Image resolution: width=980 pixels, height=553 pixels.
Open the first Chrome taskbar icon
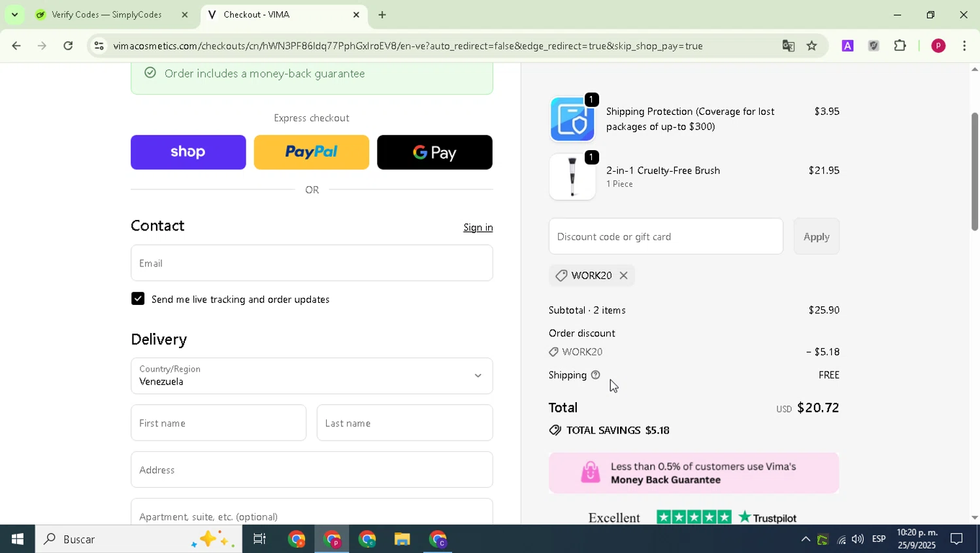tap(297, 539)
